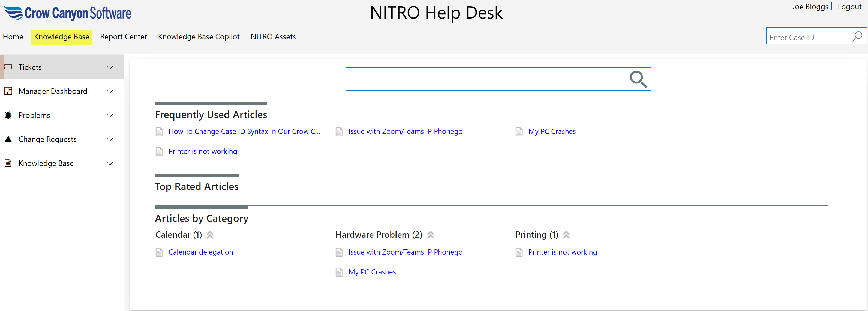
Task: Collapse the Printing category
Action: click(x=566, y=235)
